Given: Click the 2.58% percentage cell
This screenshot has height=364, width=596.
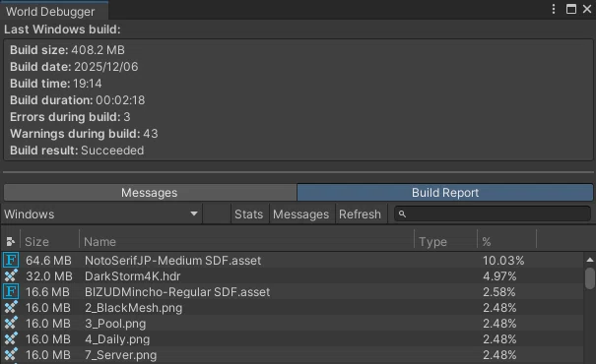Looking at the screenshot, I should point(499,292).
